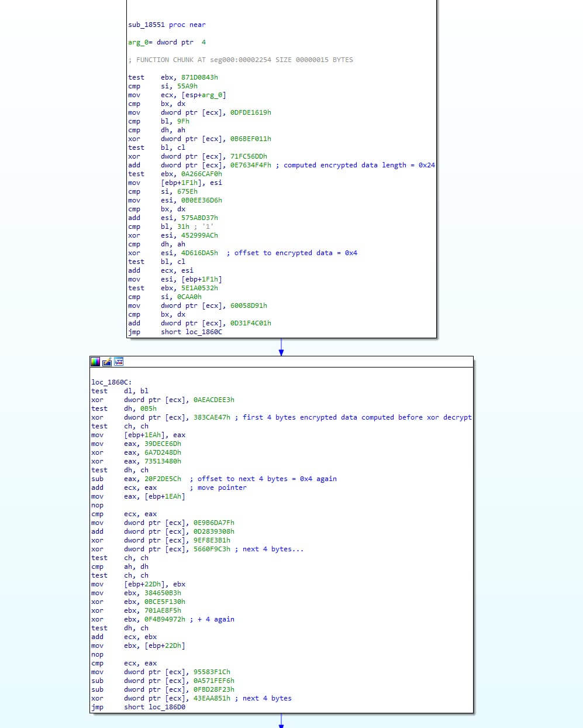The height and width of the screenshot is (728, 583).
Task: Follow 'jmp short loc_186D0' target
Action: [x=167, y=707]
